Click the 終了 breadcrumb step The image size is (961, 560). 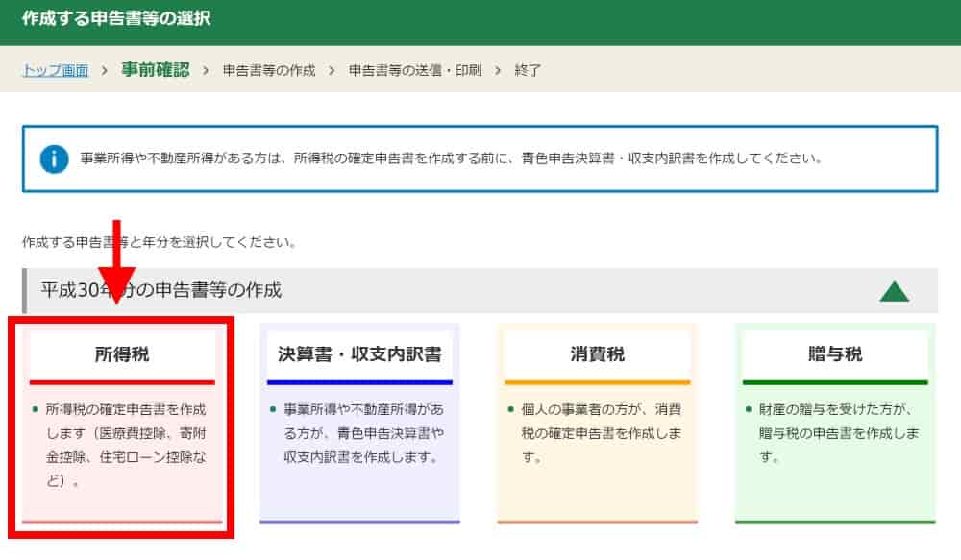[528, 71]
